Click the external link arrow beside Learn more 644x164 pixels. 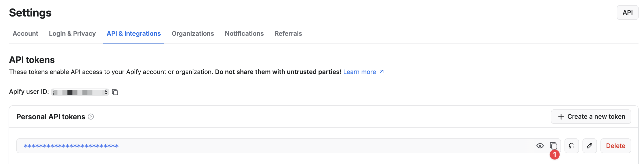tap(381, 72)
